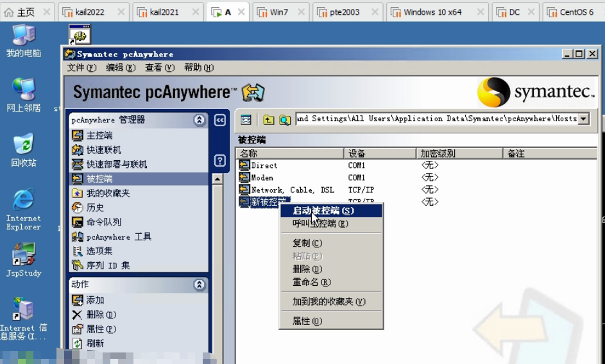The image size is (605, 364).
Task: Open the path address dropdown
Action: pyautogui.click(x=584, y=119)
